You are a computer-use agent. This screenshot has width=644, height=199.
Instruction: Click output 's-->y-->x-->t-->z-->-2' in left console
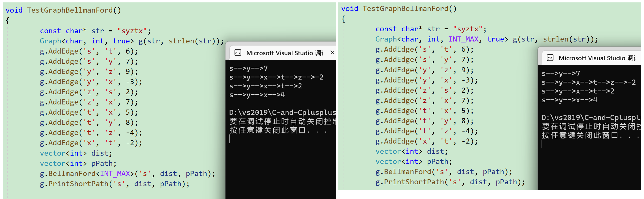pyautogui.click(x=276, y=77)
